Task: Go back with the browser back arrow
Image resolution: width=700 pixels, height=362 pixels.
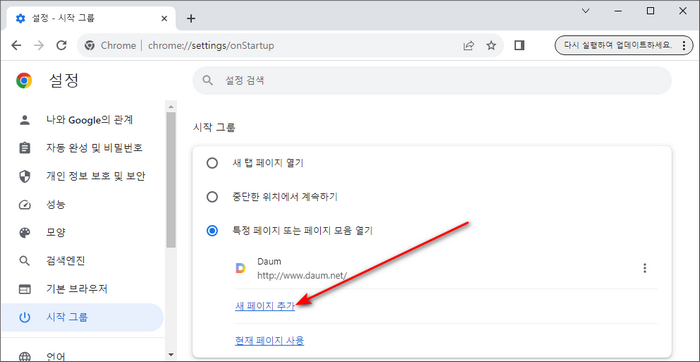Action: click(17, 46)
